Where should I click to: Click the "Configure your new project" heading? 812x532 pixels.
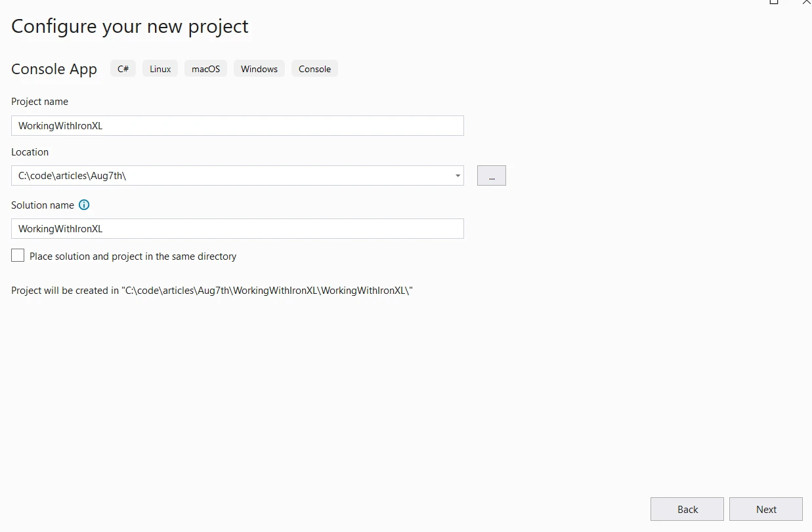(130, 26)
